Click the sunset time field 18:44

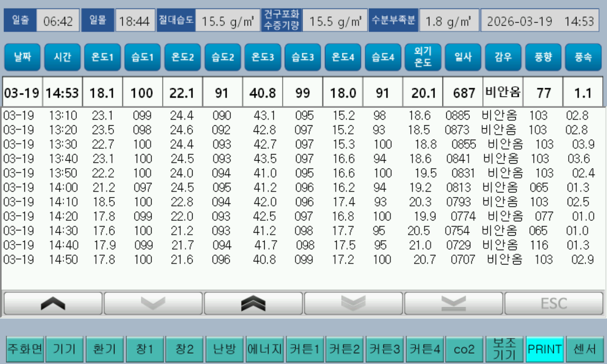135,21
